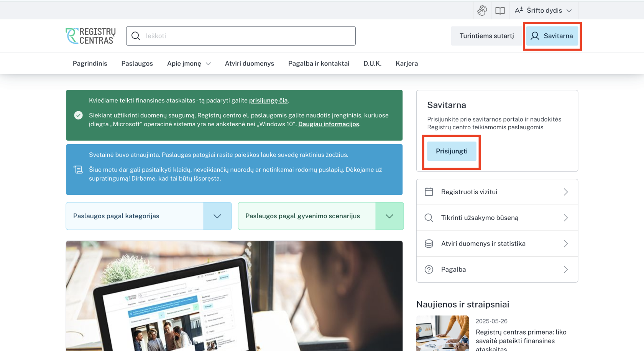Image resolution: width=644 pixels, height=351 pixels.
Task: Expand the Apie įmonę menu
Action: (189, 64)
